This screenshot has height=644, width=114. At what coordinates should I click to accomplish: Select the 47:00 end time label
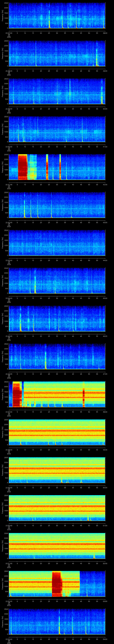[105, 374]
